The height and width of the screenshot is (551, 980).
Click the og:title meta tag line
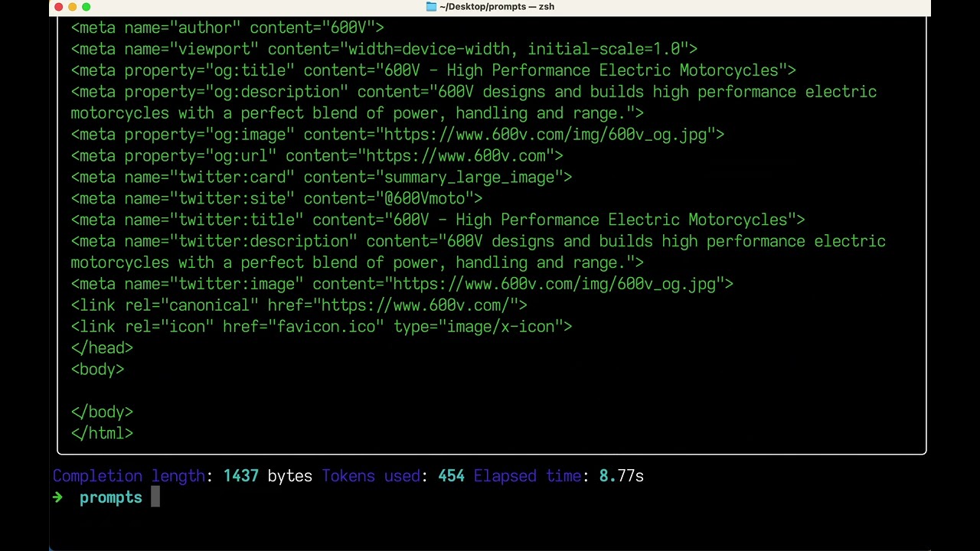click(x=433, y=70)
